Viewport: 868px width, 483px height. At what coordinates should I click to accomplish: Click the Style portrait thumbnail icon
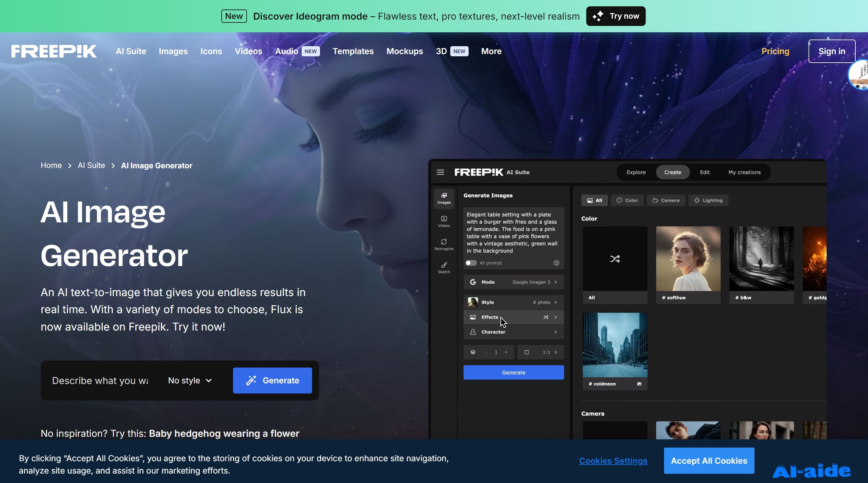pyautogui.click(x=473, y=302)
